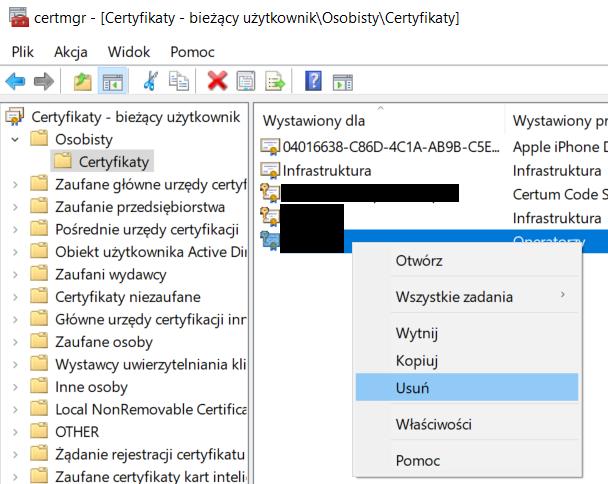The height and width of the screenshot is (484, 608).
Task: Choose Wytnij in the context menu
Action: [x=467, y=333]
